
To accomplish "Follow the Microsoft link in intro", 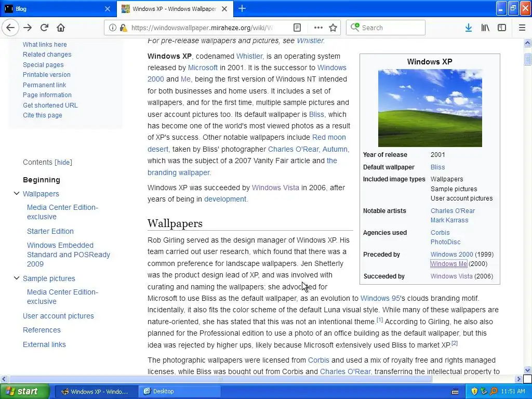I will [203, 68].
